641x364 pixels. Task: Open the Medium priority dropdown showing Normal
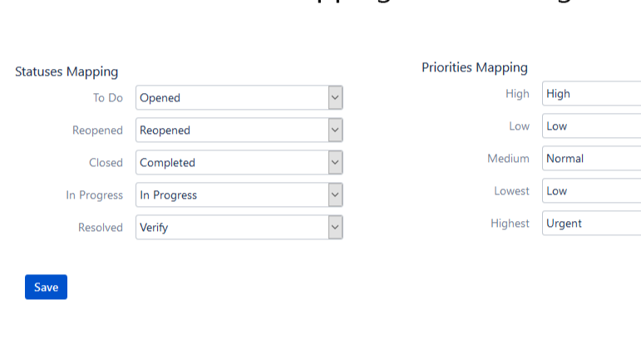(590, 159)
